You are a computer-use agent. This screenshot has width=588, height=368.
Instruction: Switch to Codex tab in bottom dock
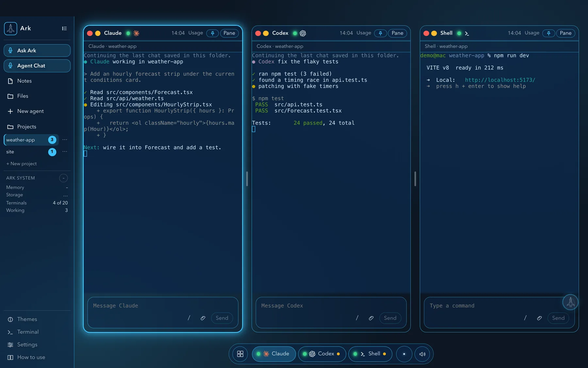click(322, 354)
